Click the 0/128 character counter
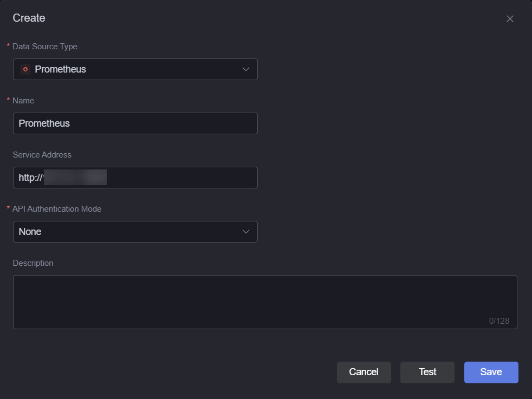The width and height of the screenshot is (532, 399). click(499, 321)
